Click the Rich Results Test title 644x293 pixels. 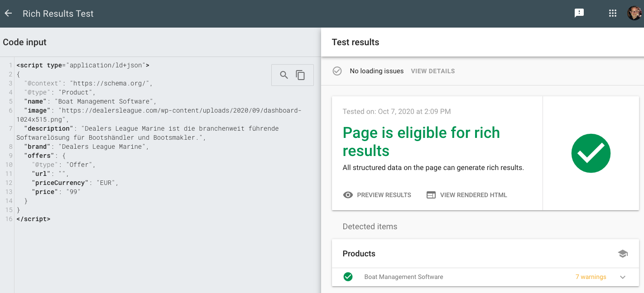[58, 14]
